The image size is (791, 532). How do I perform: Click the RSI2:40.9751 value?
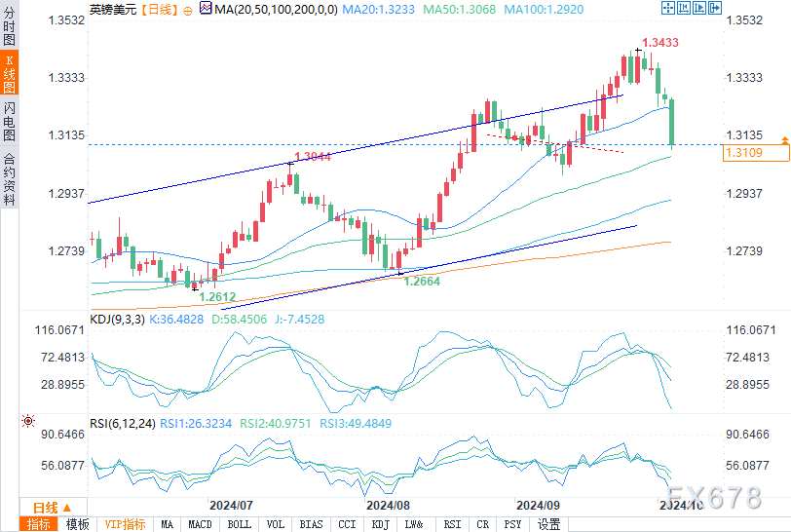tap(276, 423)
